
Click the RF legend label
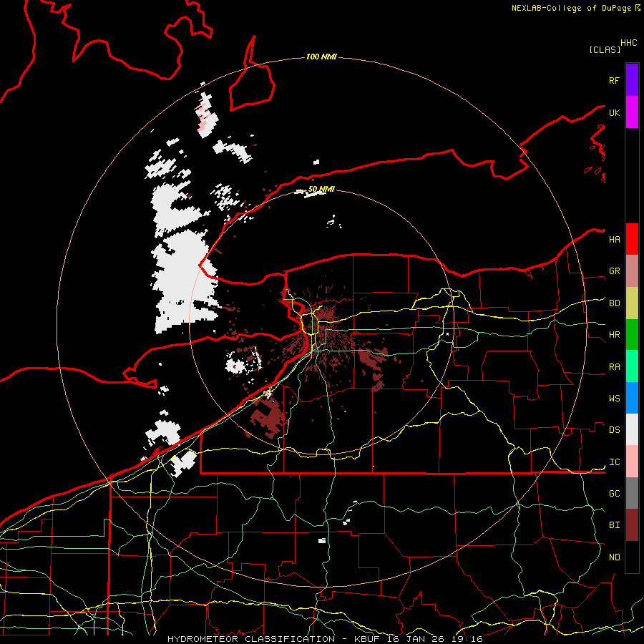[614, 80]
